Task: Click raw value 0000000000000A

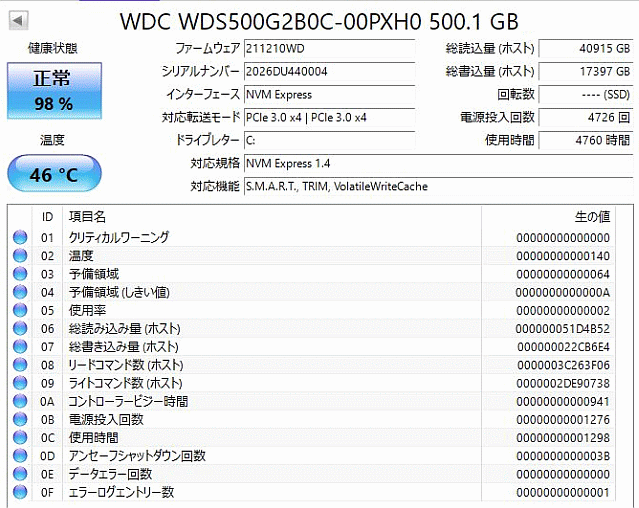Action: click(563, 292)
